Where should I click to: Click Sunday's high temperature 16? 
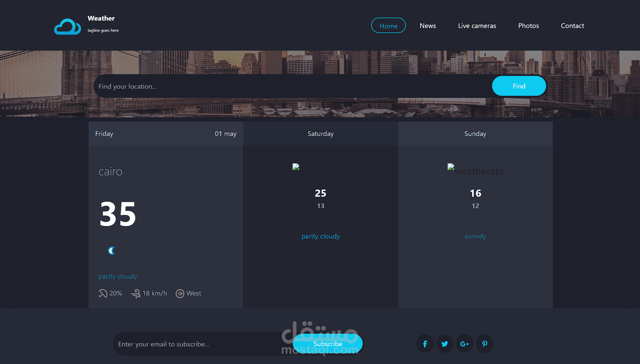pyautogui.click(x=476, y=193)
